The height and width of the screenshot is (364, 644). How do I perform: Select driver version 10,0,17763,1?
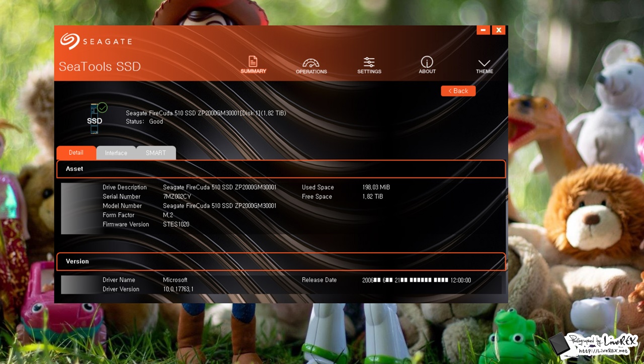pyautogui.click(x=178, y=289)
